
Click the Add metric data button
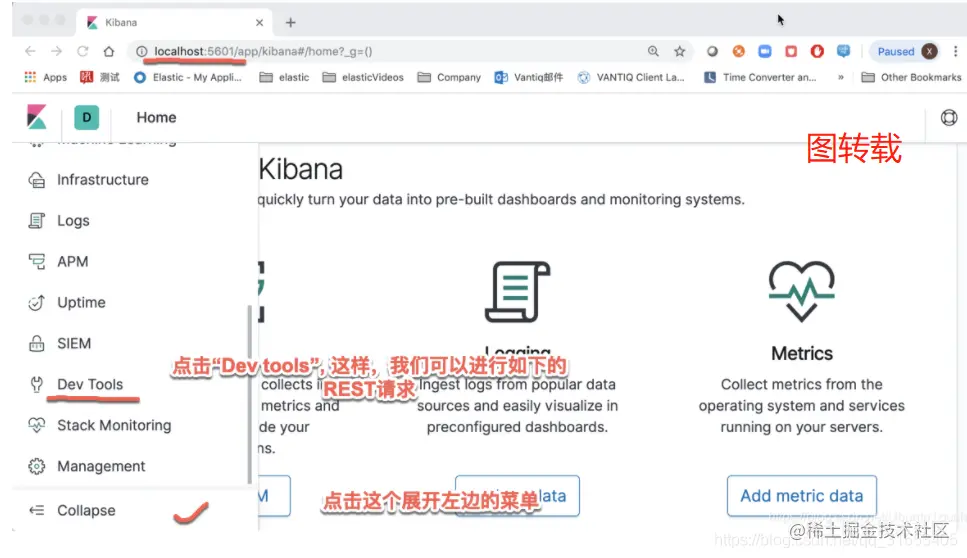click(802, 496)
